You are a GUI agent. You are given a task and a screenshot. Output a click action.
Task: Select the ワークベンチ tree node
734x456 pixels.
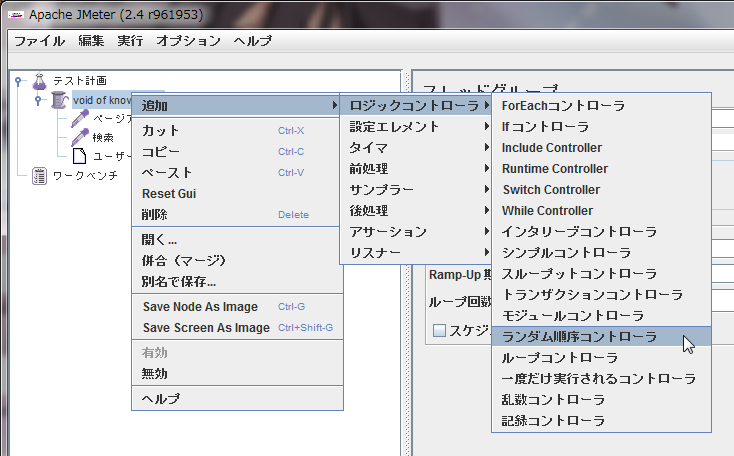pos(85,176)
